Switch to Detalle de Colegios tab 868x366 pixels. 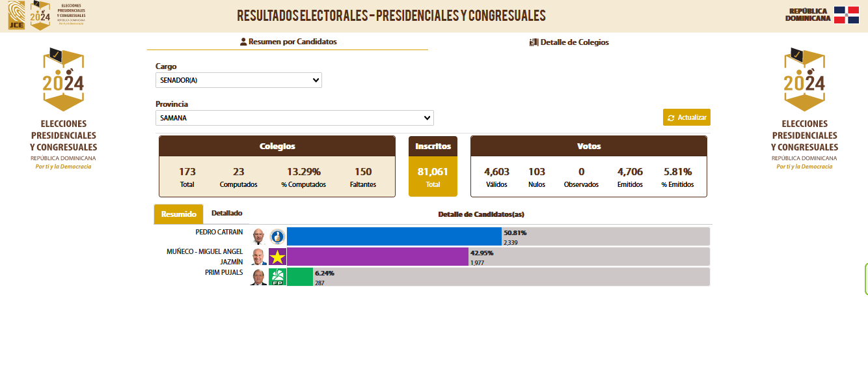pyautogui.click(x=569, y=42)
